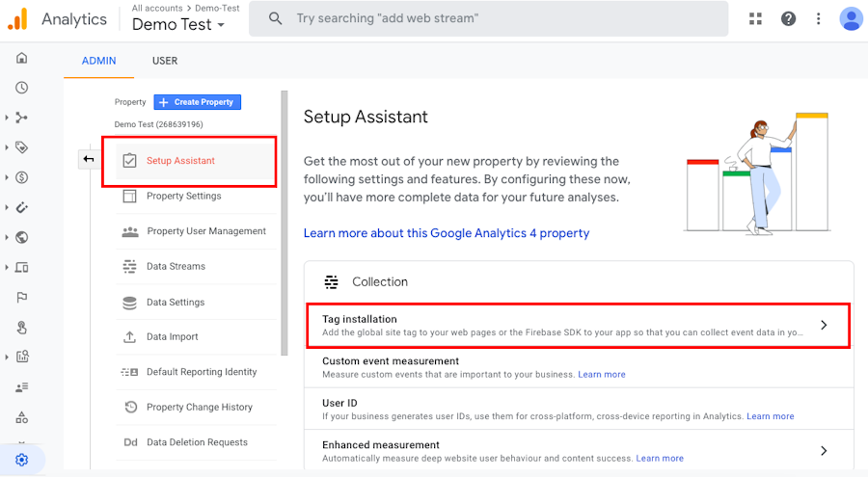Select Property Settings menu item
868x477 pixels.
196,196
